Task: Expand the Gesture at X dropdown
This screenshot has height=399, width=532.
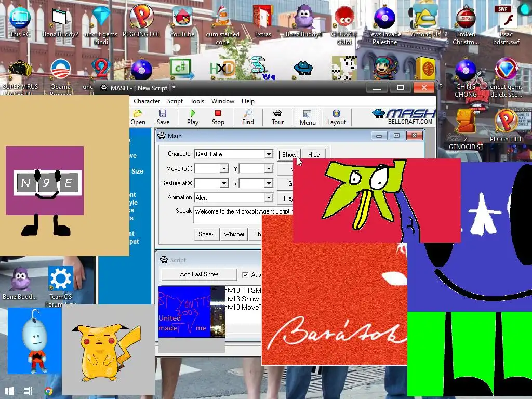Action: click(x=224, y=183)
